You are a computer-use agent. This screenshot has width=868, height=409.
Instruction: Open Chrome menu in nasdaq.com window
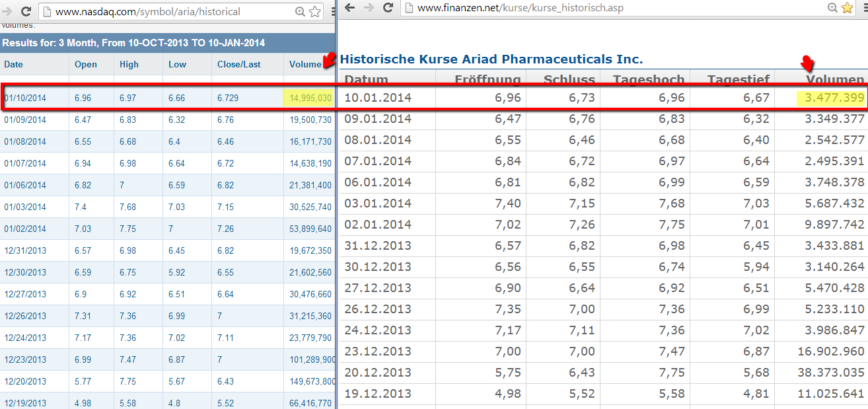[332, 11]
